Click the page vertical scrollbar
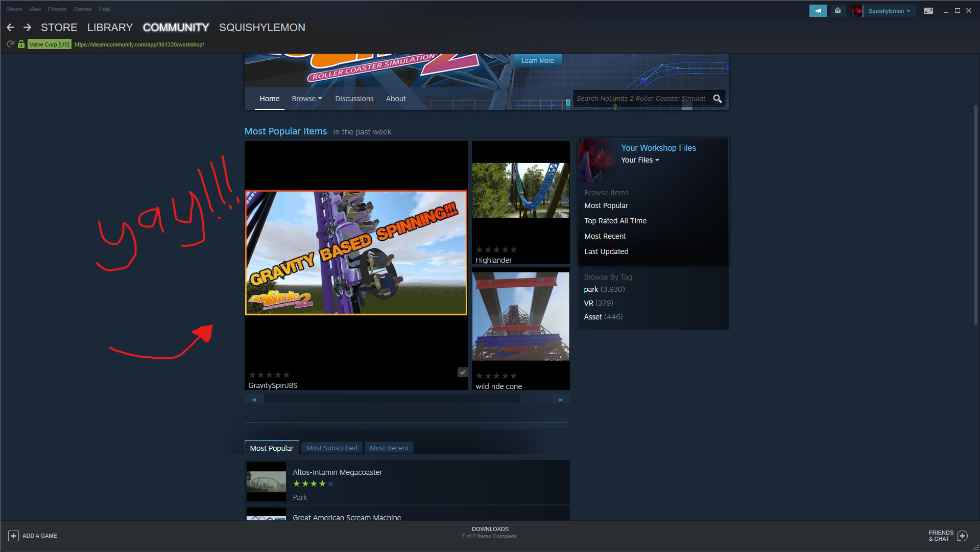This screenshot has width=980, height=552. click(975, 215)
